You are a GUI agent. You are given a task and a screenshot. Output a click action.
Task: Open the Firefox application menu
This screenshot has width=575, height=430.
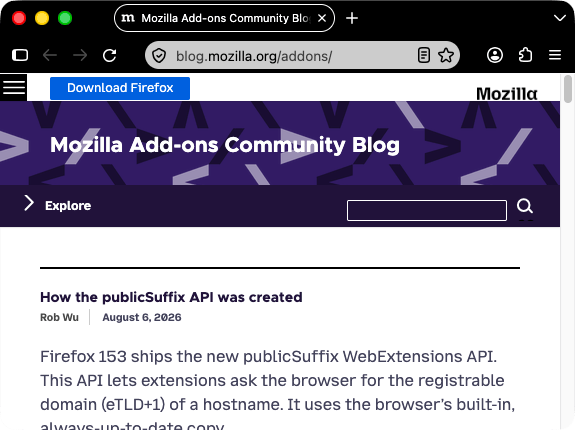[555, 55]
